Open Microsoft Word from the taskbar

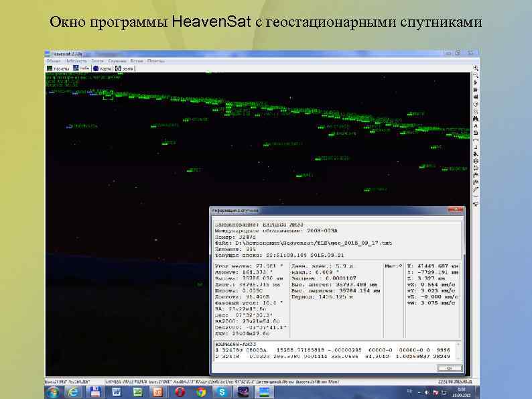click(117, 392)
